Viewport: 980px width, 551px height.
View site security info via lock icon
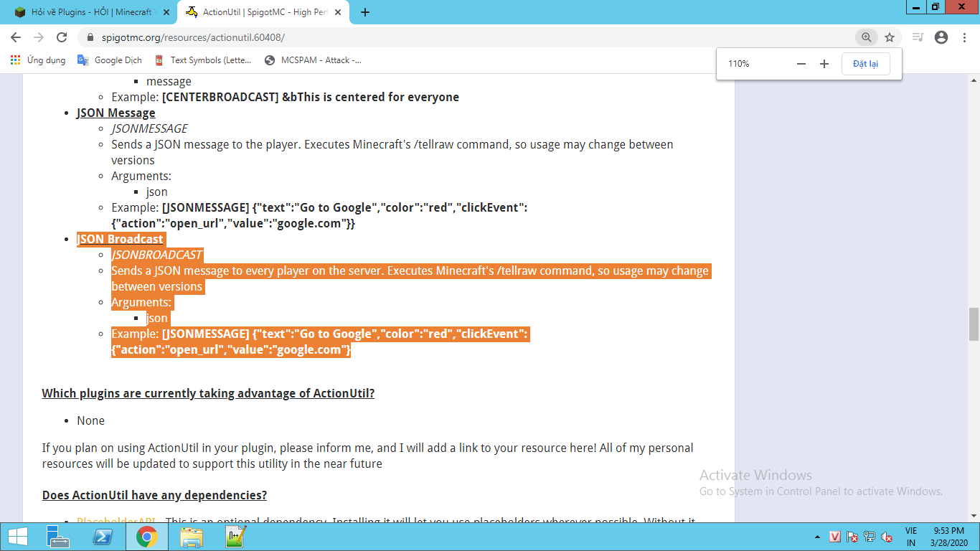click(90, 37)
